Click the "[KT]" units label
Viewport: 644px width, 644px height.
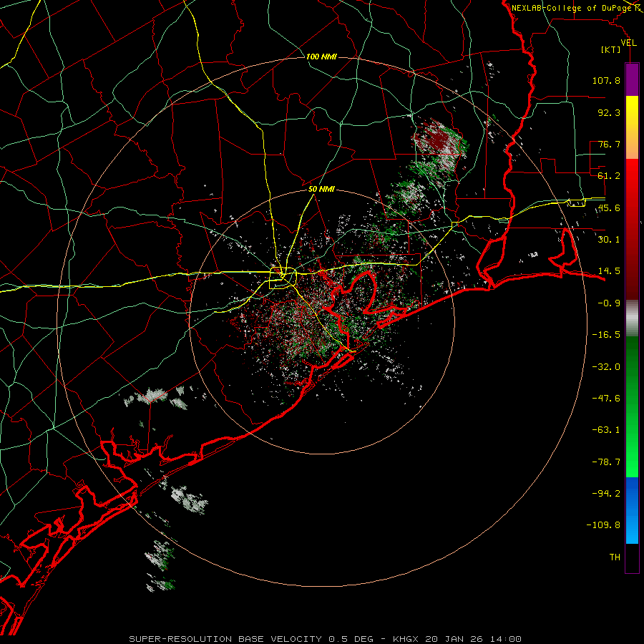[x=611, y=49]
